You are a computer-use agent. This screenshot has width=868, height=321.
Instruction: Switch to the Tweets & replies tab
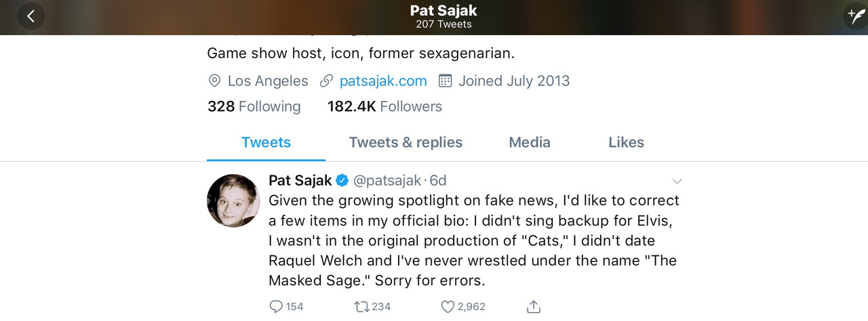pos(406,142)
